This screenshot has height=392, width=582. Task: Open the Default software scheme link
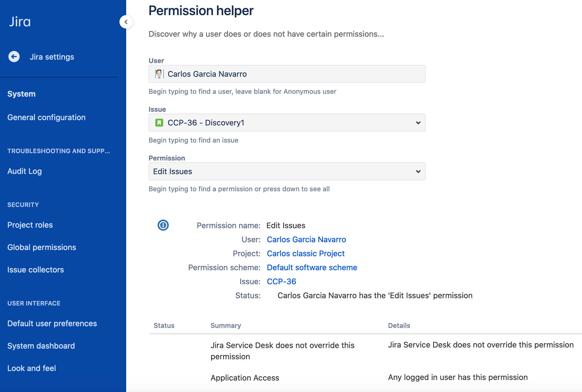312,267
